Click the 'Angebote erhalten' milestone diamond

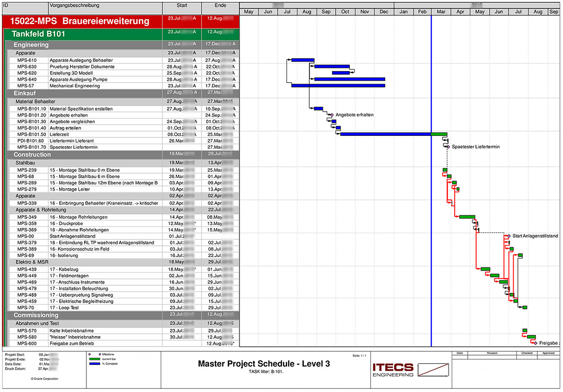331,115
